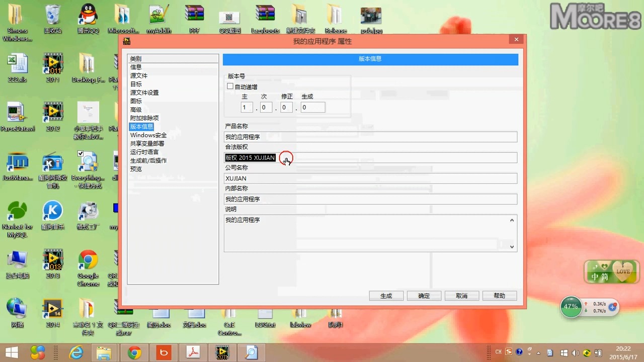Open Internet Explorer from the taskbar
This screenshot has height=362, width=644.
coord(76,352)
